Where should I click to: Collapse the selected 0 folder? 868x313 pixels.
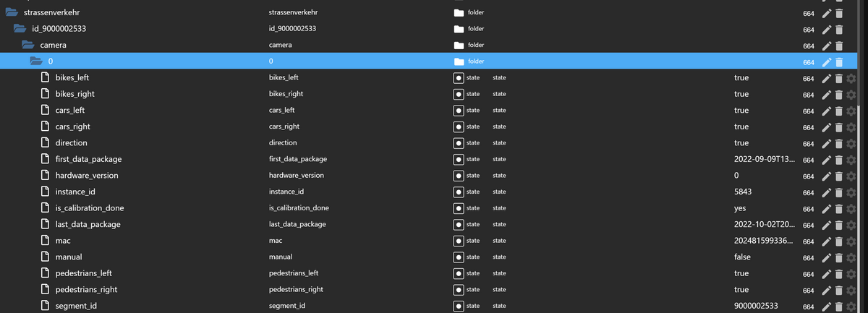pos(37,61)
